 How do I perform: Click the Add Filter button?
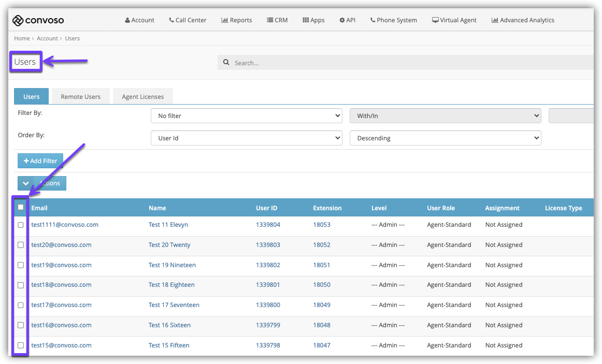click(40, 161)
